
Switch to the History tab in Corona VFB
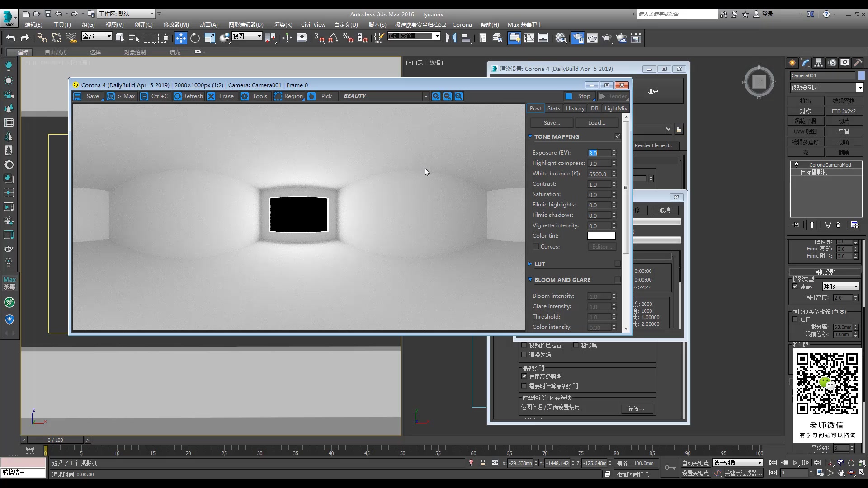point(575,108)
